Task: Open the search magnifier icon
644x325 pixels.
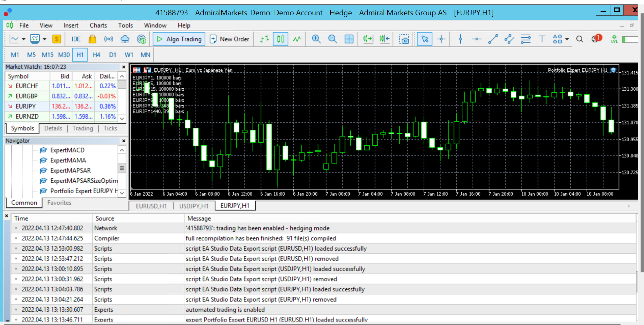Action: [579, 39]
